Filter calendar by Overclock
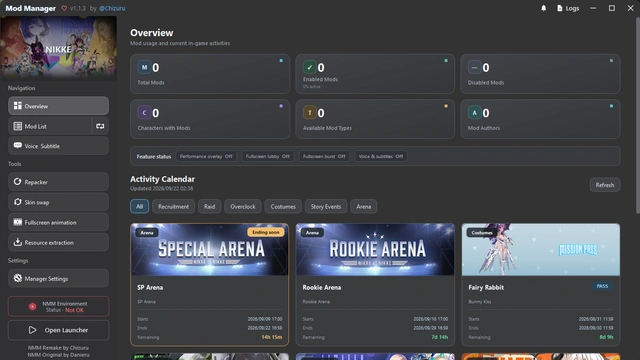Viewport: 640px width, 360px height. coord(243,207)
